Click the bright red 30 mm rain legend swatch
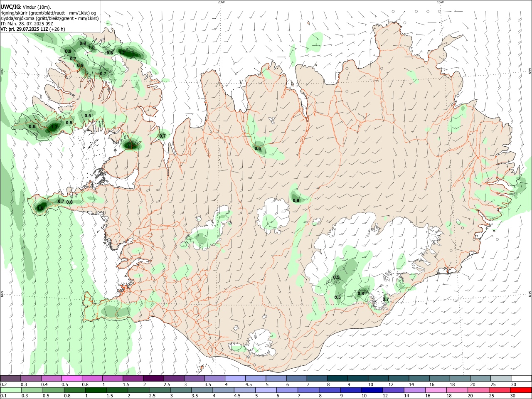The height and width of the screenshot is (399, 532). pos(521,390)
